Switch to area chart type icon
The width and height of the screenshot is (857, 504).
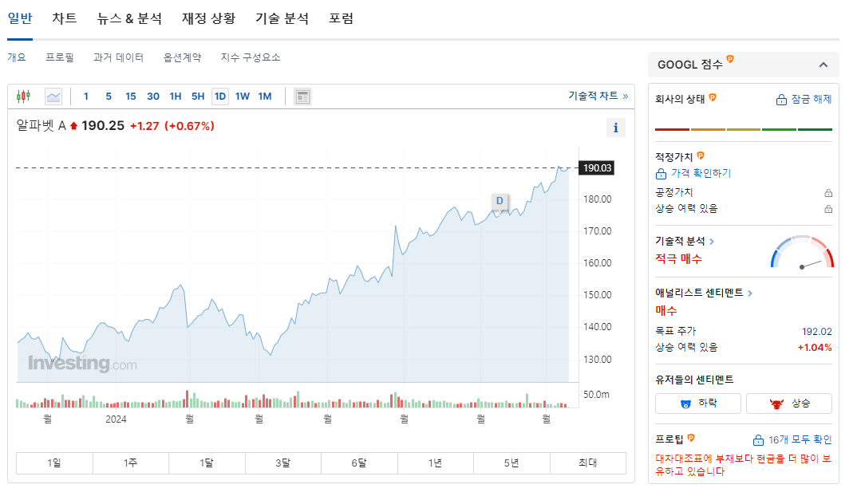pos(53,96)
